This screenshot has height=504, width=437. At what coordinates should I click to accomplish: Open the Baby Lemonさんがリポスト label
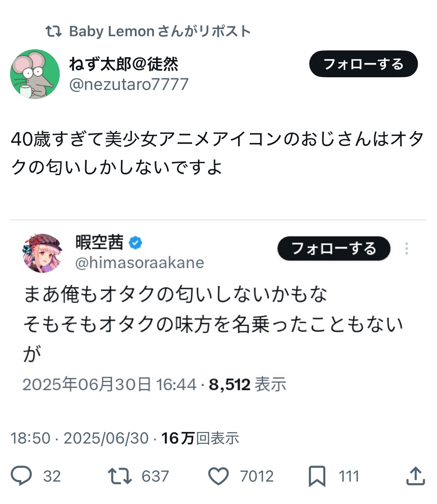(160, 31)
